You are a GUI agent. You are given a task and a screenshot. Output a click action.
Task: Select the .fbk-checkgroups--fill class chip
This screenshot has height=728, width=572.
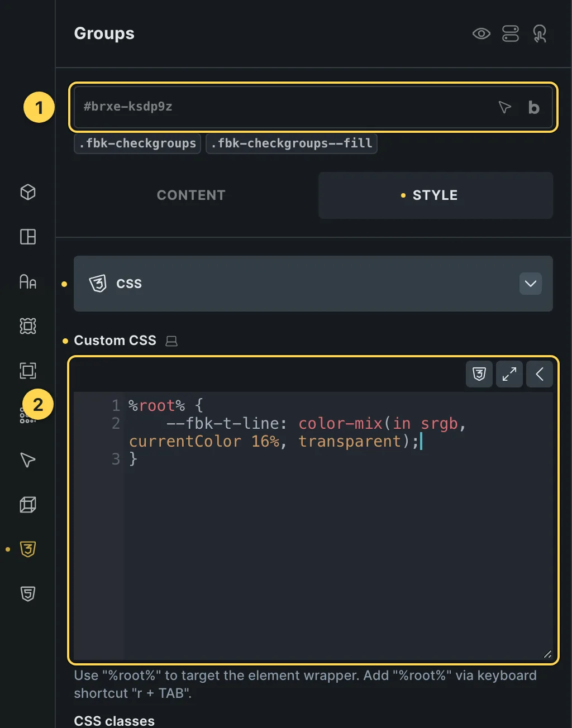click(292, 143)
